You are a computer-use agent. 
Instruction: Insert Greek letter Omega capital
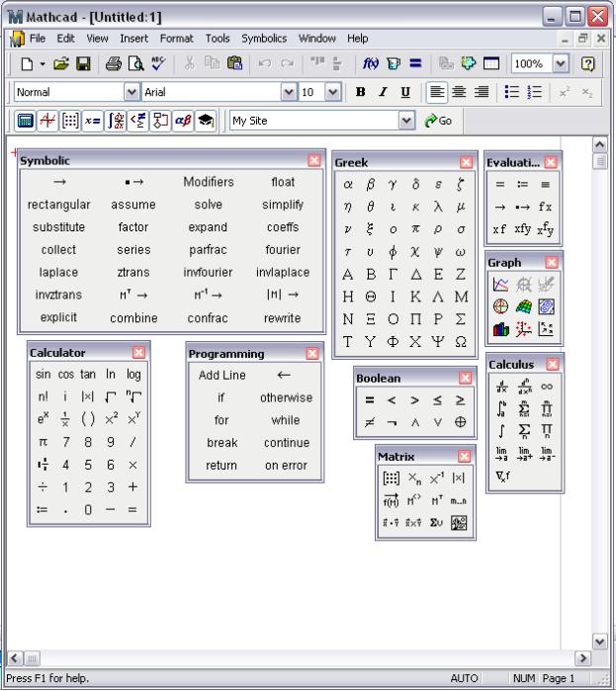click(461, 341)
